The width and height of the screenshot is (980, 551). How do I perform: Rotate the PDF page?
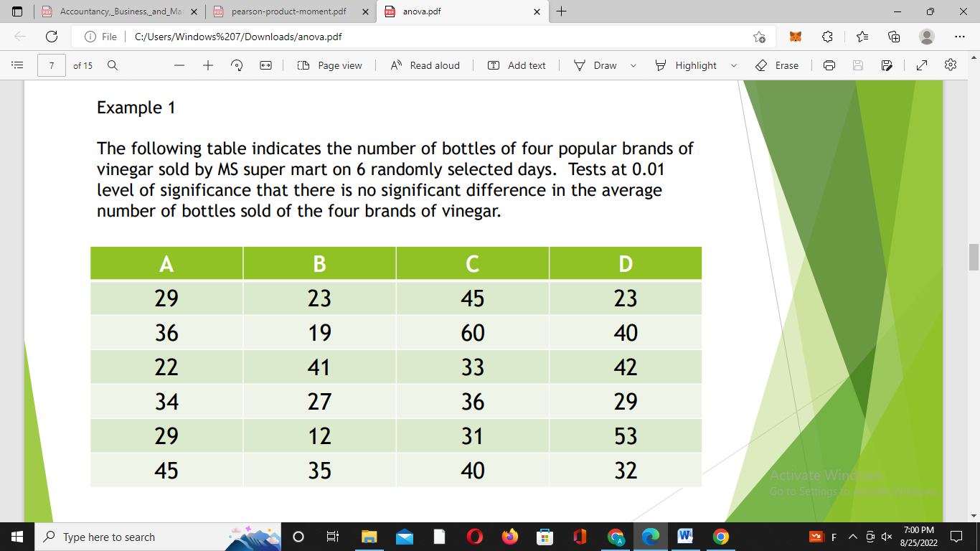pos(237,65)
